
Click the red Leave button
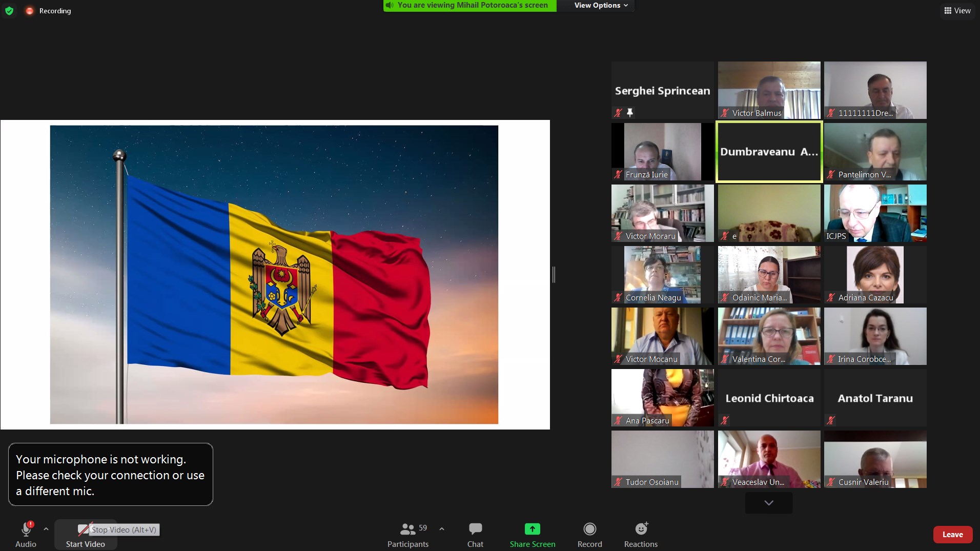(x=952, y=534)
